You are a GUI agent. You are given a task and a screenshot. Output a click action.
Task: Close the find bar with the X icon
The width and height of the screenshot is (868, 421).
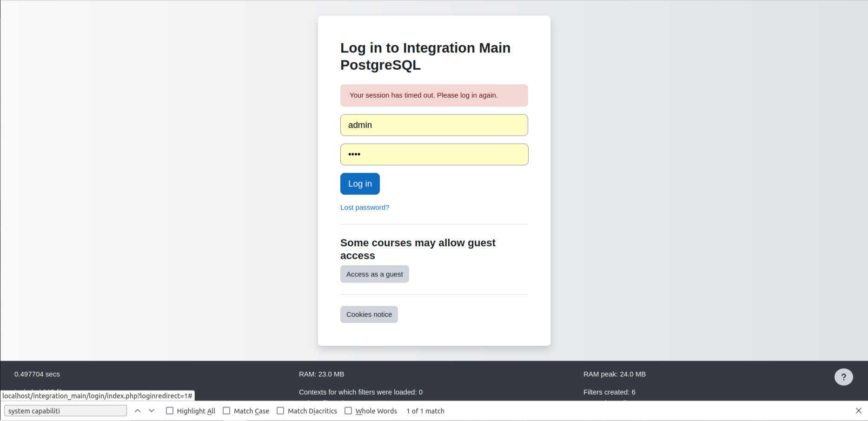point(859,411)
